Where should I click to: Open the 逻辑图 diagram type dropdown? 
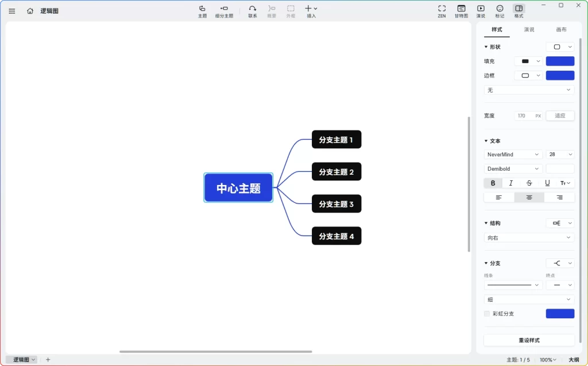click(21, 359)
